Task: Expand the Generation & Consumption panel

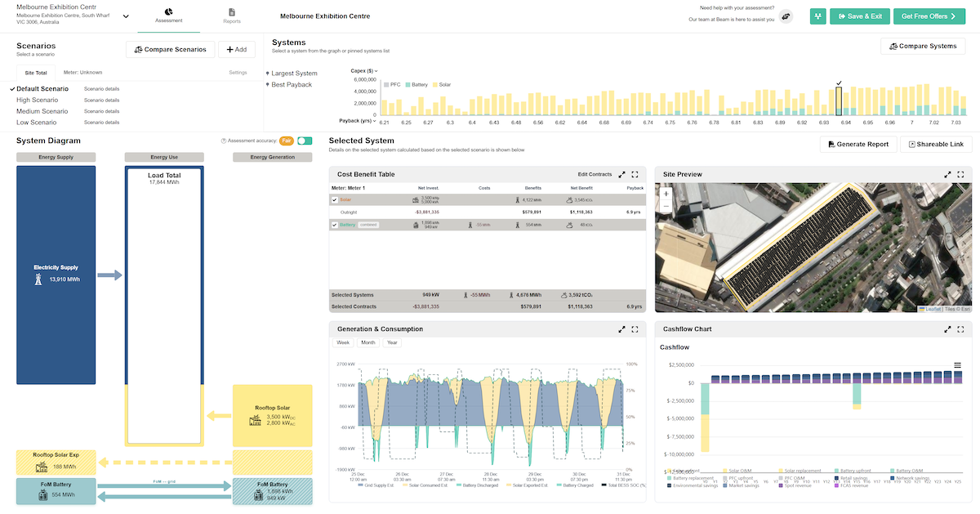Action: click(622, 329)
